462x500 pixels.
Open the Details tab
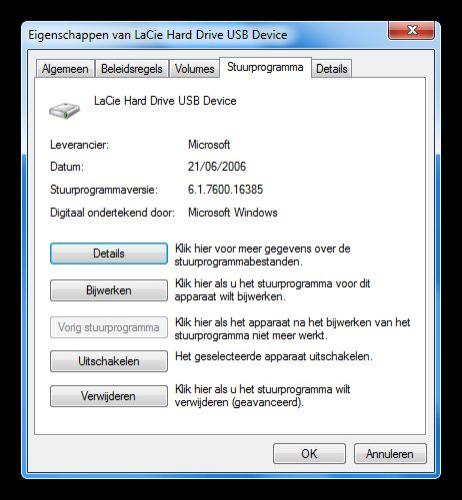pyautogui.click(x=332, y=69)
